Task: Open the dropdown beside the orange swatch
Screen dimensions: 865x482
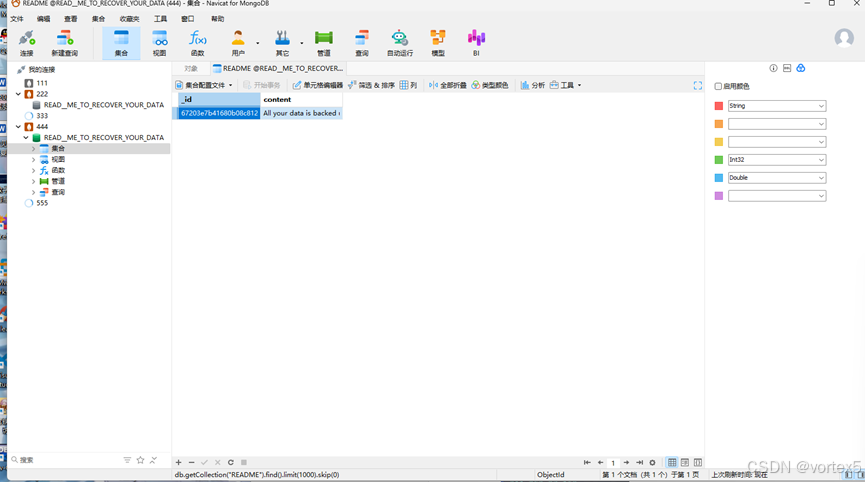Action: [x=777, y=124]
